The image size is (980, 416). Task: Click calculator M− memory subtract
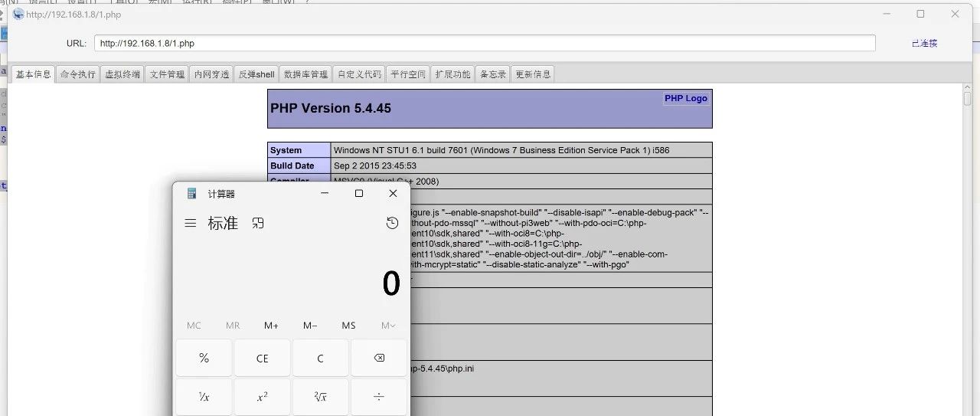coord(310,326)
